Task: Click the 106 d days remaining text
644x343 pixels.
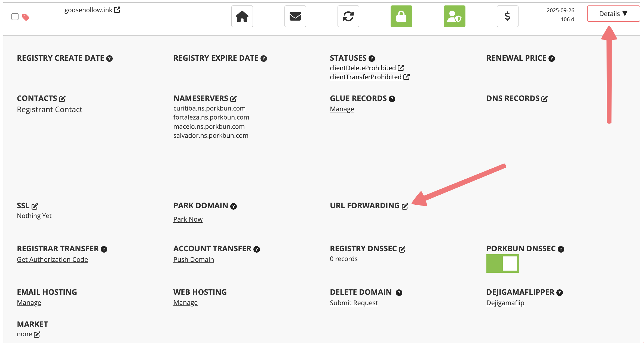Action: 568,19
